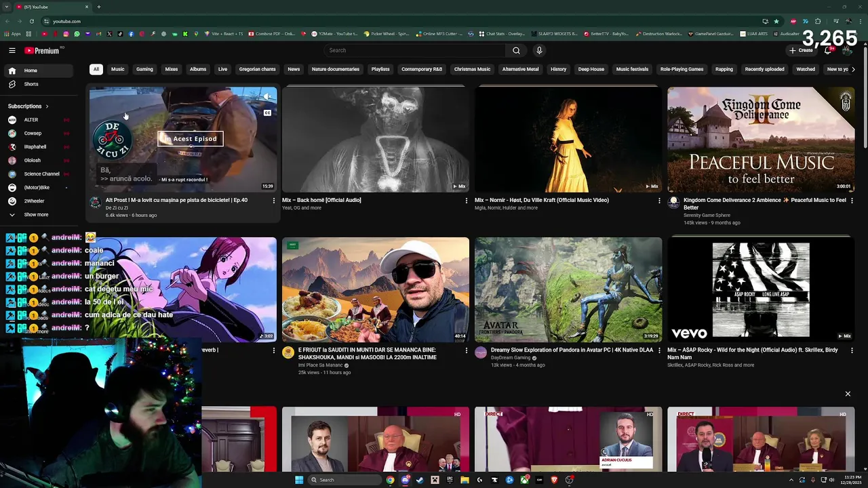Screen dimensions: 868x488
Task: Open video title Alt Prost Ep.40
Action: click(176, 200)
